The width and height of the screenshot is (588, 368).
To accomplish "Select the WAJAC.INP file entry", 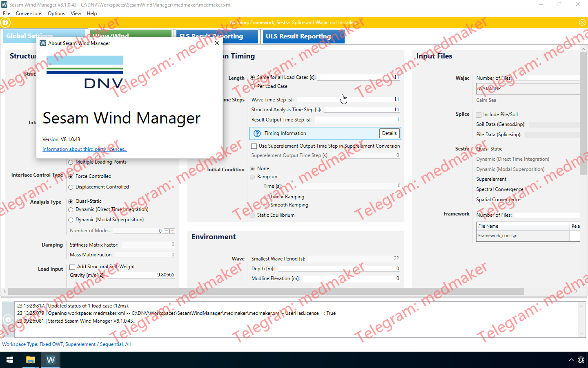I will (528, 88).
